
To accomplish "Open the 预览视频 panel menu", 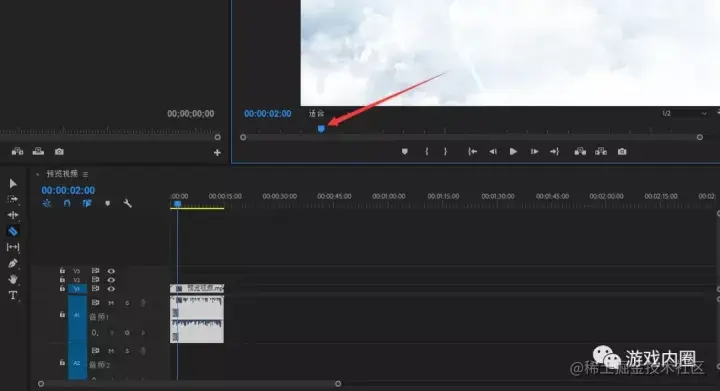I will (85, 174).
